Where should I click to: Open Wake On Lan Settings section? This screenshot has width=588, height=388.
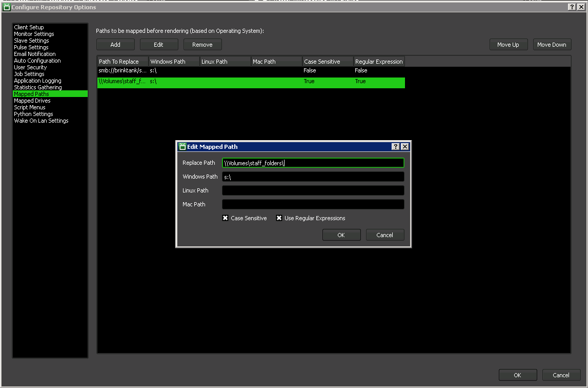pos(41,121)
